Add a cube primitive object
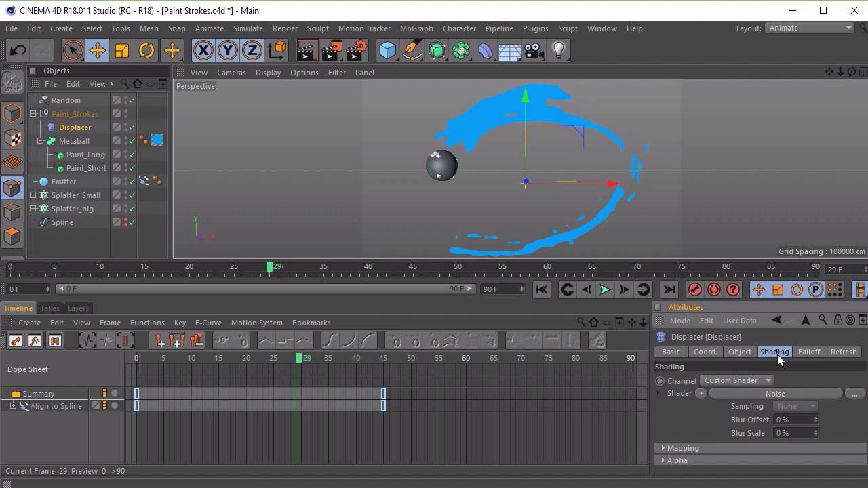 click(387, 51)
